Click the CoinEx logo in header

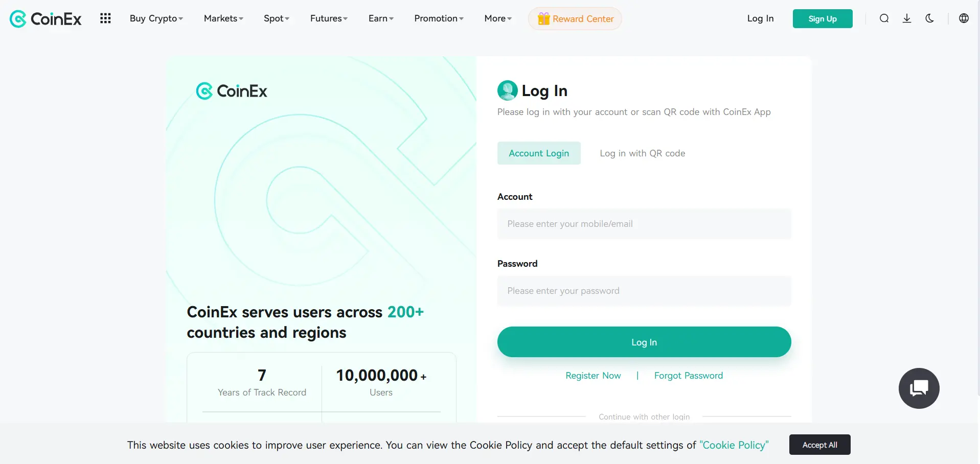tap(45, 19)
